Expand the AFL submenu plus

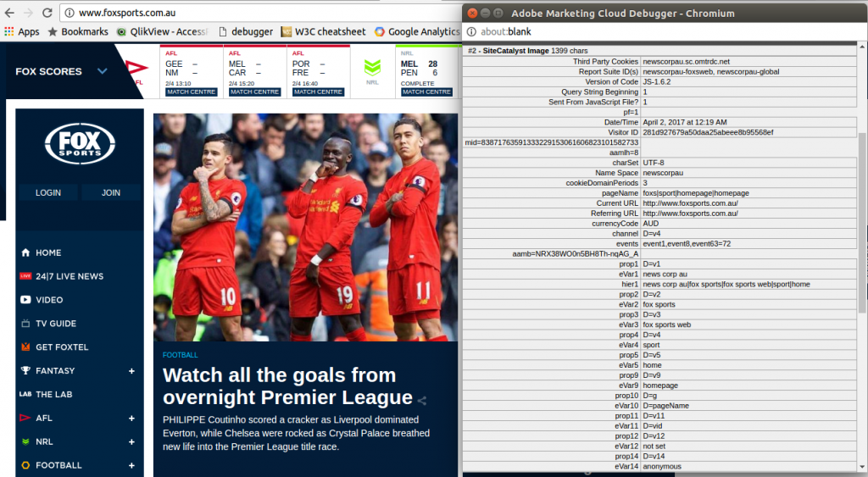[x=131, y=419]
